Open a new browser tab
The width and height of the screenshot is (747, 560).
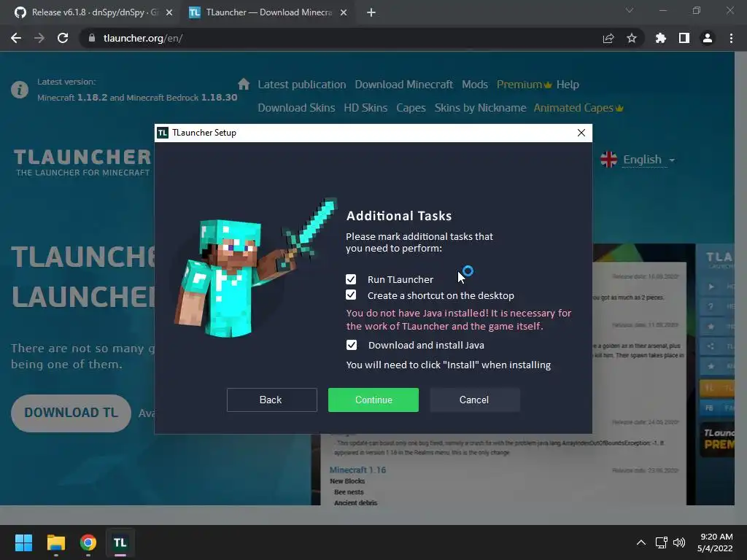pyautogui.click(x=371, y=13)
